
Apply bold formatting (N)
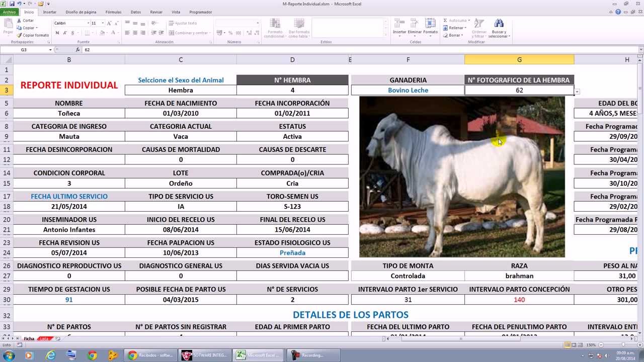click(57, 33)
